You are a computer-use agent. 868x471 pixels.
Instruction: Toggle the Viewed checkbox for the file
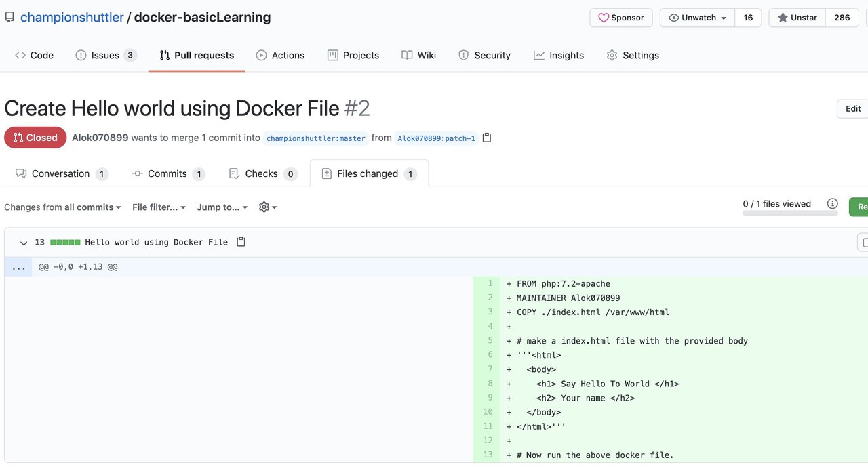[864, 242]
